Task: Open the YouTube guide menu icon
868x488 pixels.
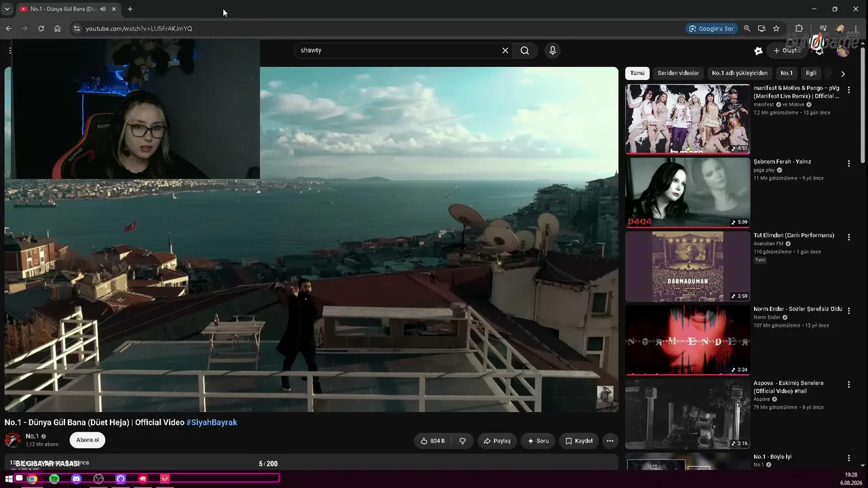Action: [x=9, y=50]
